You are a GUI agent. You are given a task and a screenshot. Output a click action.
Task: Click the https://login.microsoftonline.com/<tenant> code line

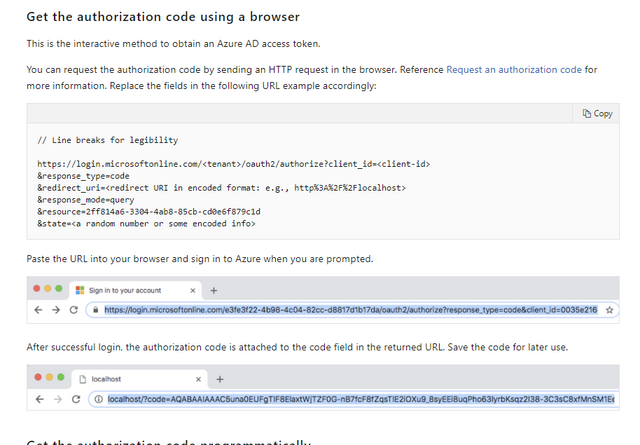click(233, 164)
